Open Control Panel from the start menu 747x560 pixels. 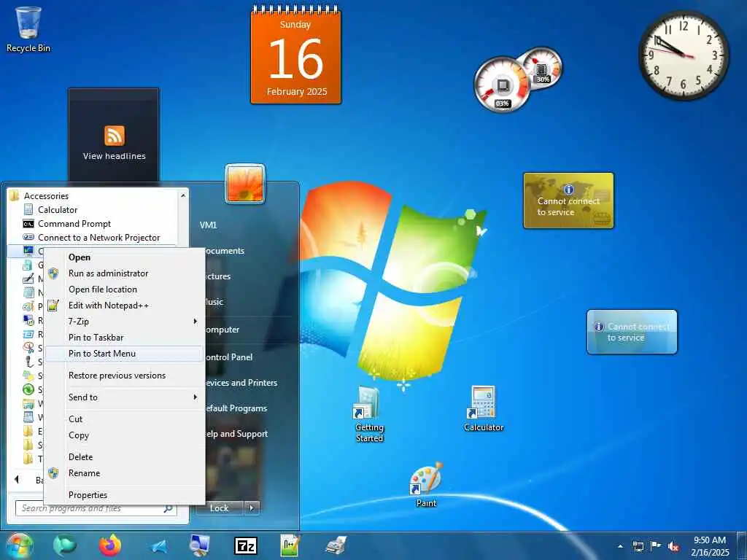pyautogui.click(x=228, y=357)
